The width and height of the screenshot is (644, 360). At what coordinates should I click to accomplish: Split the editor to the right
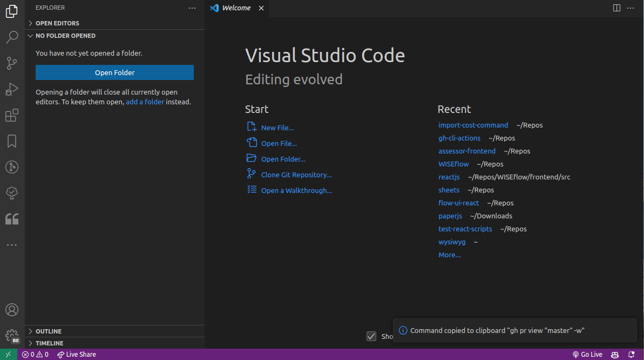pyautogui.click(x=616, y=8)
